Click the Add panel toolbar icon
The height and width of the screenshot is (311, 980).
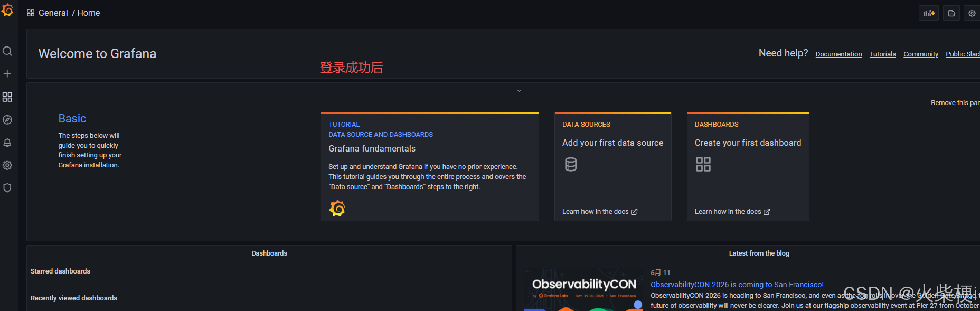[929, 13]
